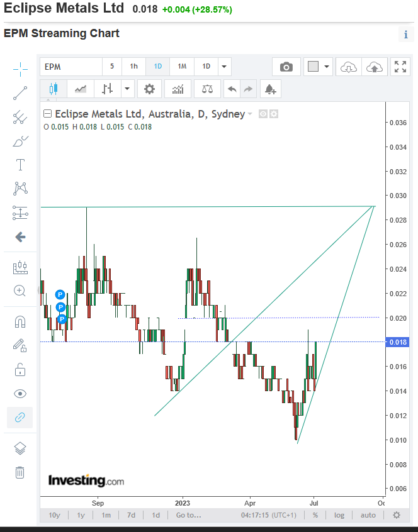This screenshot has width=418, height=532.
Task: Click the layout square button
Action: [313, 67]
